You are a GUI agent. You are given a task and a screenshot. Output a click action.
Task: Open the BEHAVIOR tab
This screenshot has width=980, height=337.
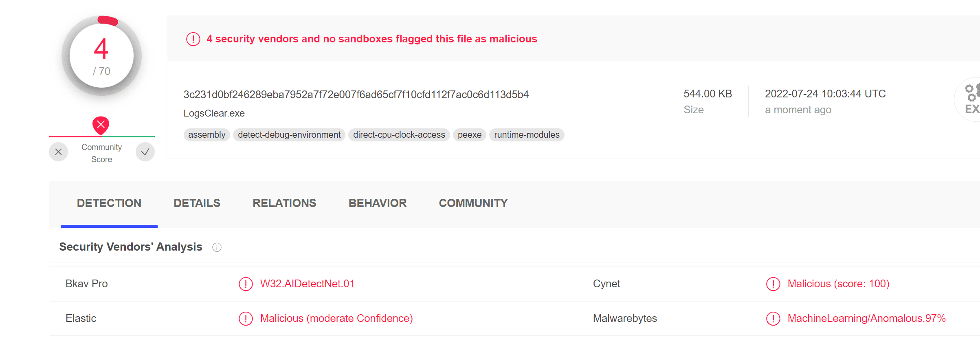click(377, 203)
